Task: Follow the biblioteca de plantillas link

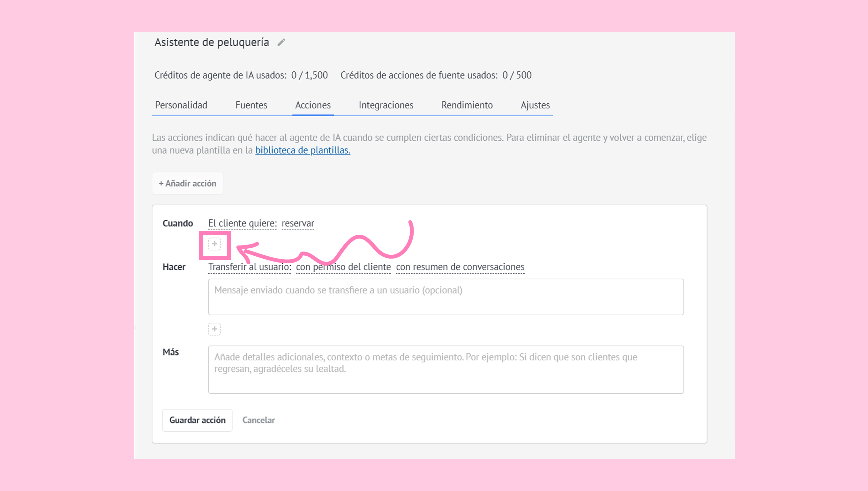Action: click(303, 150)
